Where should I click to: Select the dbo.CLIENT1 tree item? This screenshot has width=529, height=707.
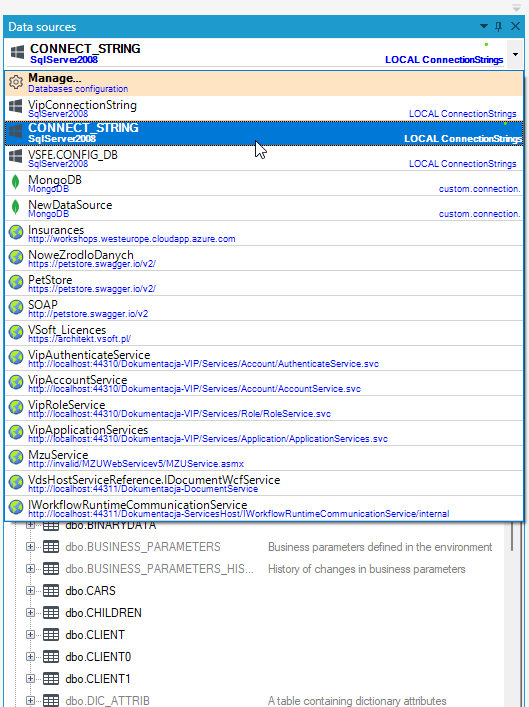coord(98,678)
